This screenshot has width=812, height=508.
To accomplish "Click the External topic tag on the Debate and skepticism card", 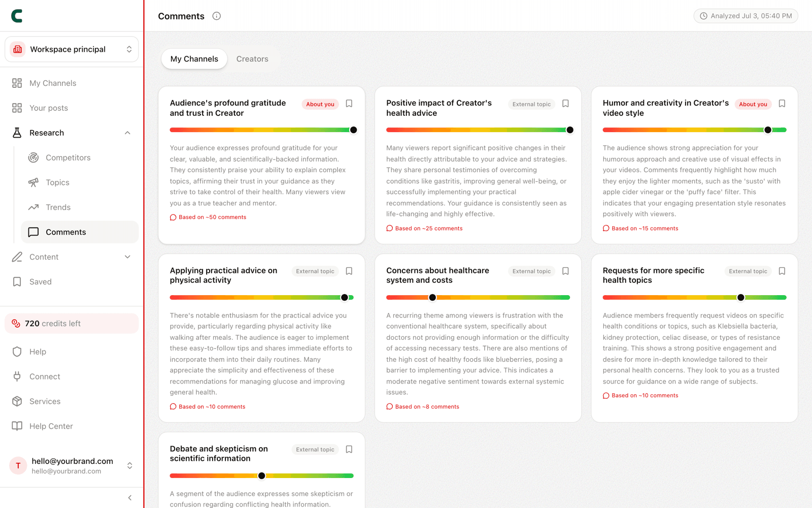I will click(x=315, y=450).
